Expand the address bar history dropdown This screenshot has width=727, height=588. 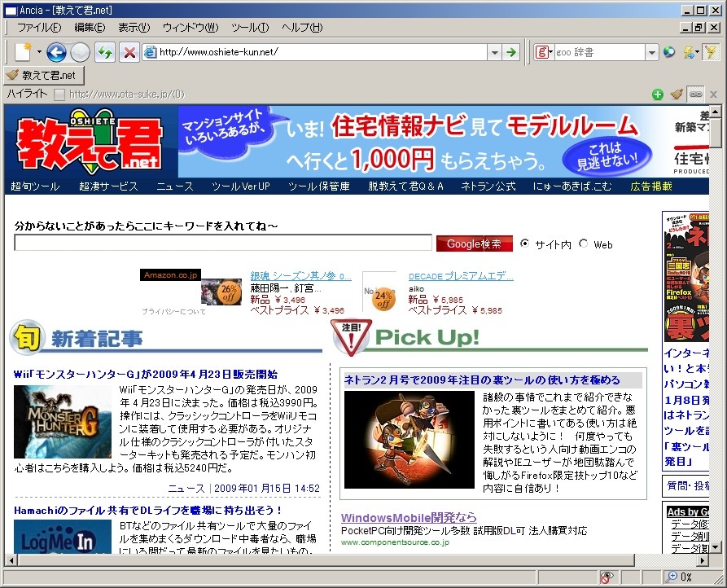pos(494,52)
